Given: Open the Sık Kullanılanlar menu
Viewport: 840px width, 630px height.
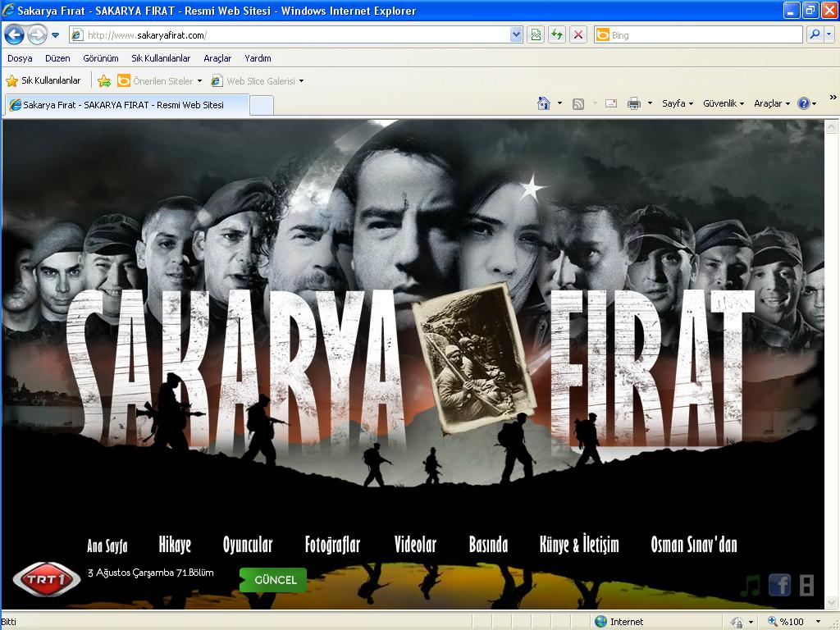Looking at the screenshot, I should pos(161,58).
